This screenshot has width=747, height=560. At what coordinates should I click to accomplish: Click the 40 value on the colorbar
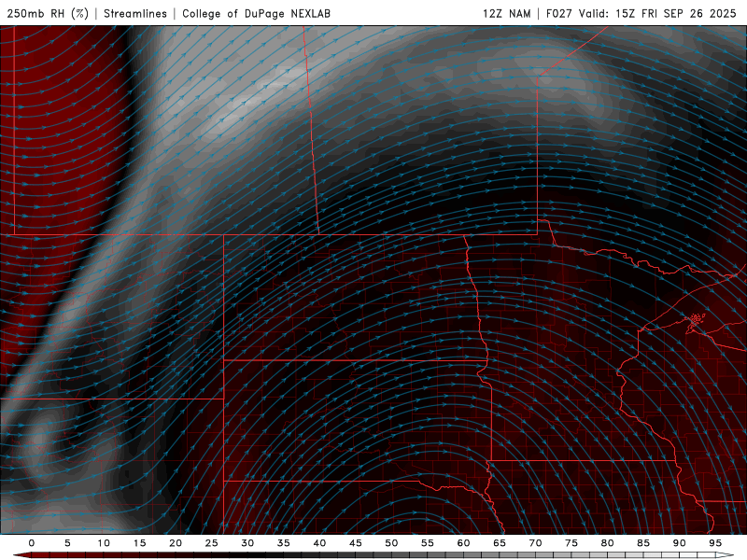(x=319, y=543)
